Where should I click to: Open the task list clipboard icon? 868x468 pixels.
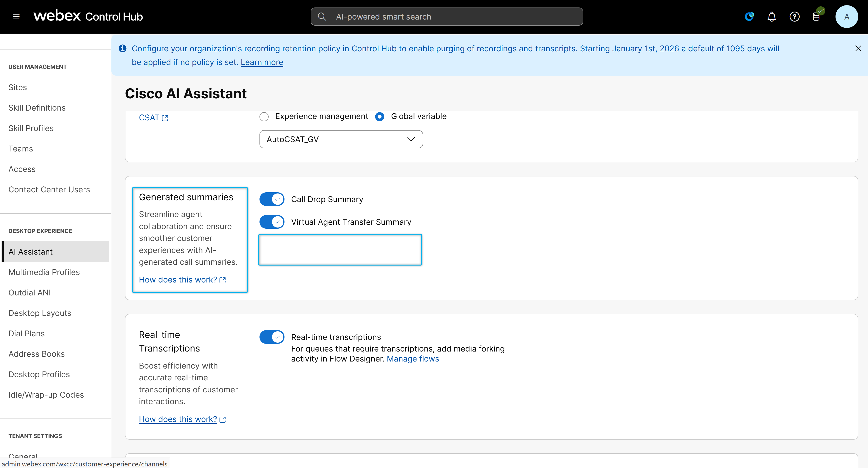[816, 17]
